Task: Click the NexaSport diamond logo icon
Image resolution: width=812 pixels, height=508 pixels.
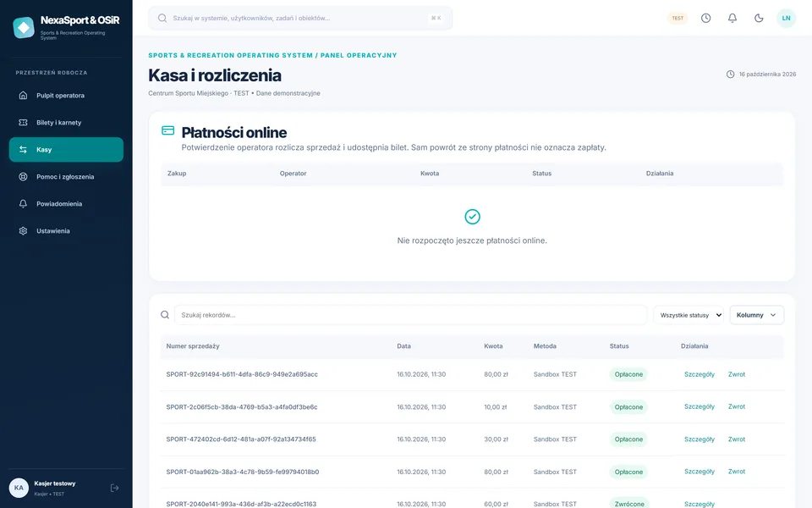Action: pyautogui.click(x=24, y=27)
